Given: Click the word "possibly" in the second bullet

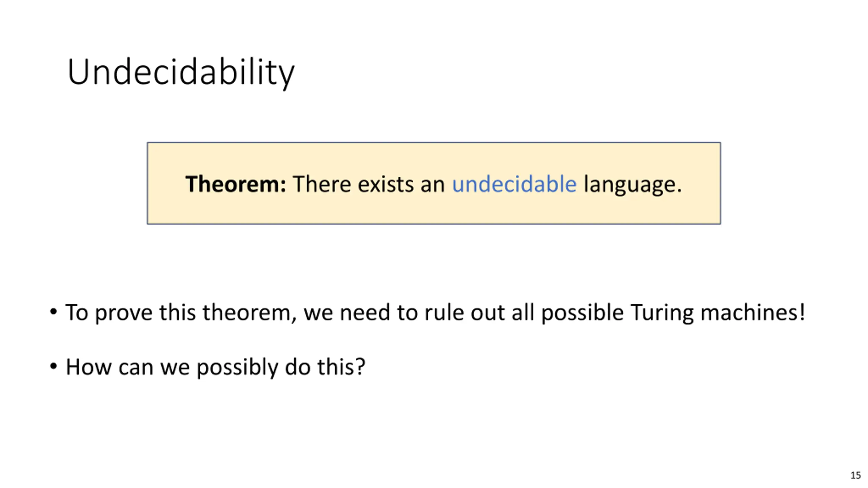Looking at the screenshot, I should pos(237,367).
